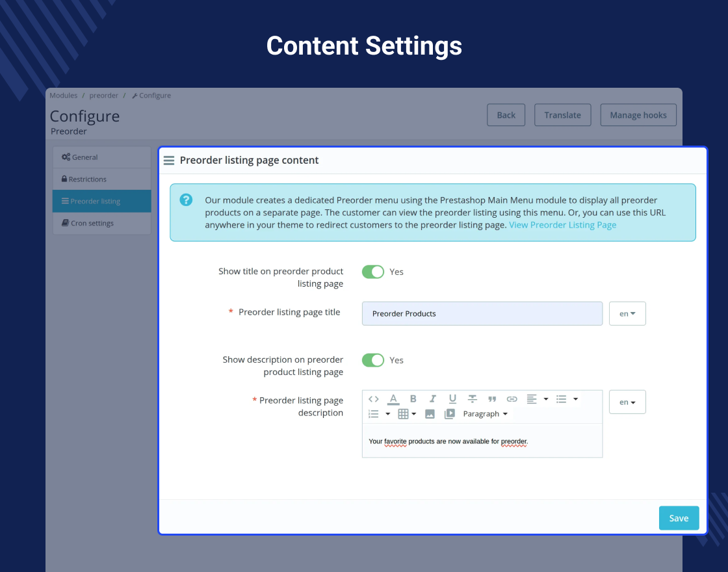
Task: Expand the Paragraph format dropdown
Action: pos(485,413)
